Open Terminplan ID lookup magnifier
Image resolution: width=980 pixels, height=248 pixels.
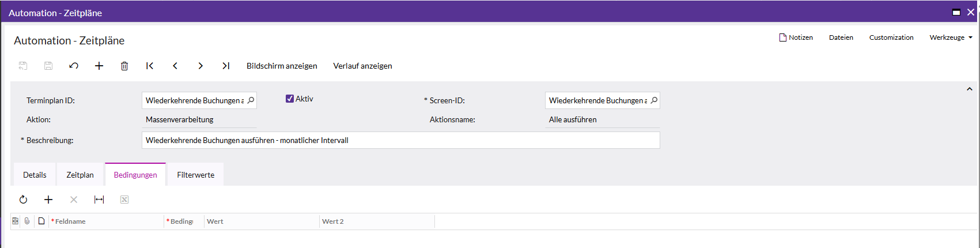click(x=251, y=100)
